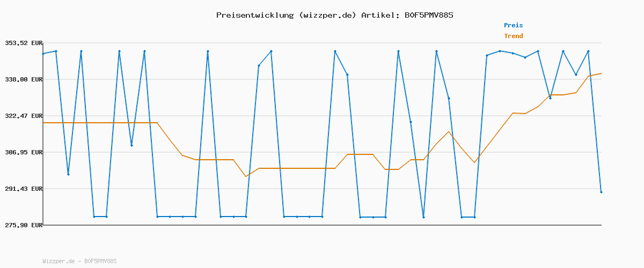Select the 306.95 EUR axis label
Viewport: 644px width, 268px height.
click(x=23, y=152)
